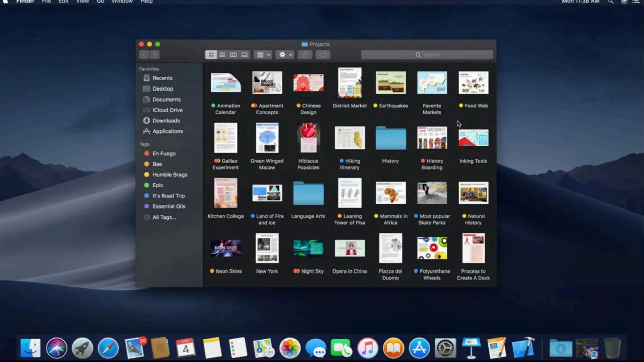644x362 pixels.
Task: Open Applications in the sidebar
Action: (x=167, y=131)
